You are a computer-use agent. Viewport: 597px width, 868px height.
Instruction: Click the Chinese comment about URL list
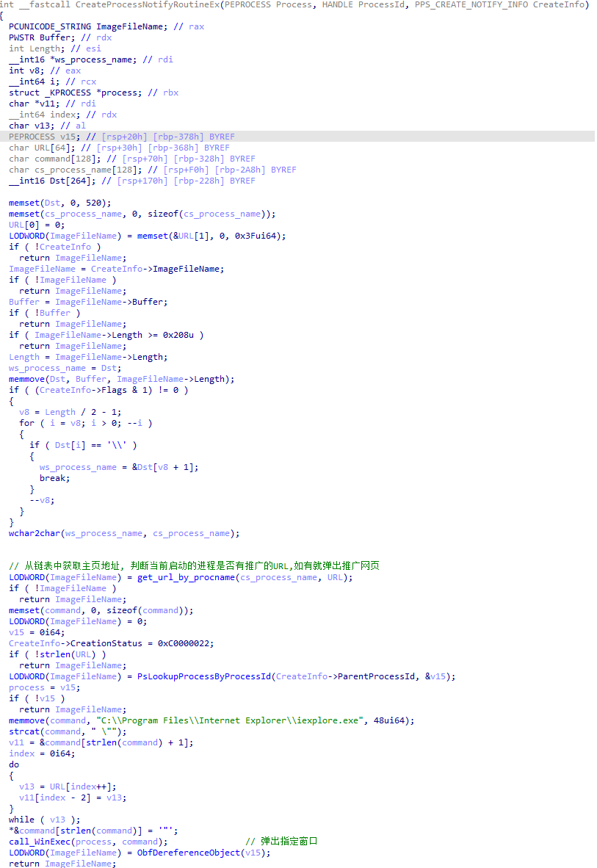pyautogui.click(x=194, y=565)
